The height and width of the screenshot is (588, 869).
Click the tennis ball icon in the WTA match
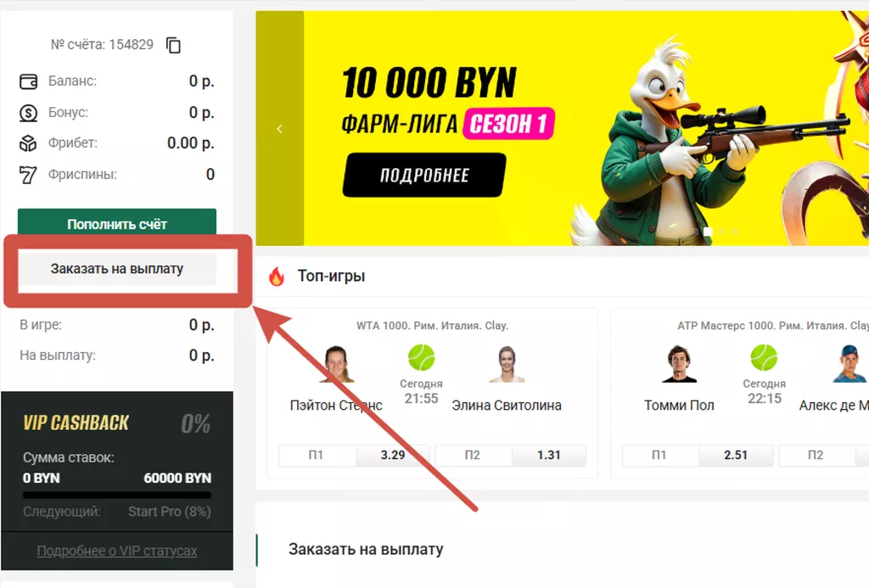[x=421, y=357]
